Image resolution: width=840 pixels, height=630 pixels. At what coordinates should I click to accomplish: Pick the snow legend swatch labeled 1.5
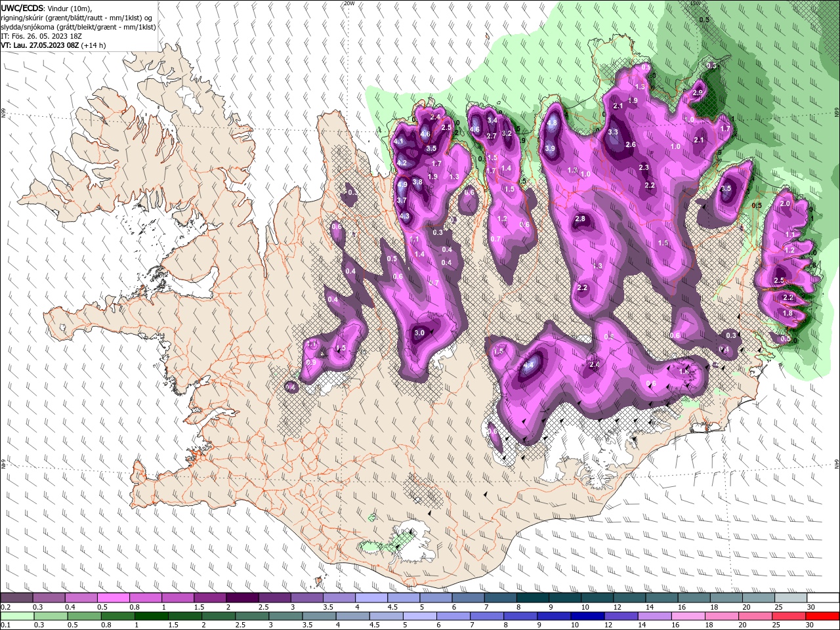(x=210, y=598)
